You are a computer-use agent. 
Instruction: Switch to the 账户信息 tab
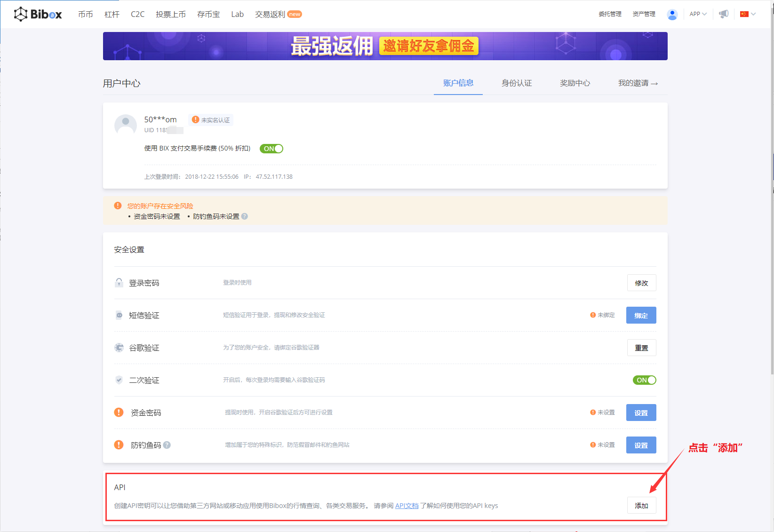point(458,83)
